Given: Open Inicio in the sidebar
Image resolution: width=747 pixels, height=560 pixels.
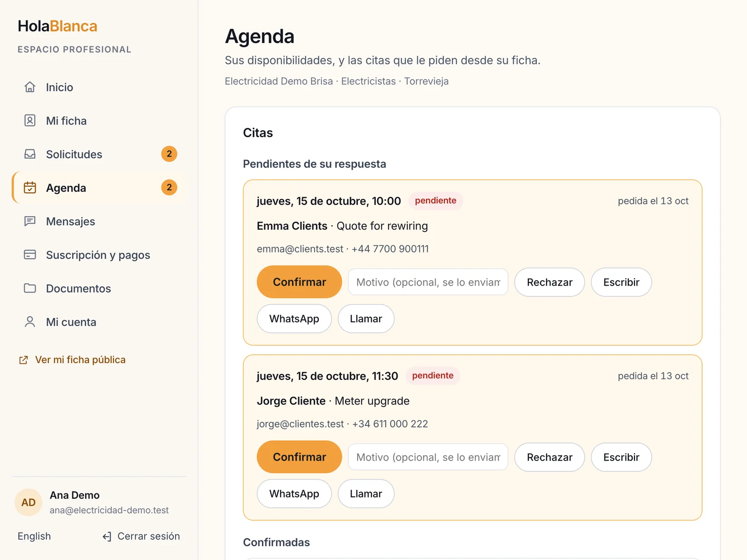Looking at the screenshot, I should coord(99,87).
